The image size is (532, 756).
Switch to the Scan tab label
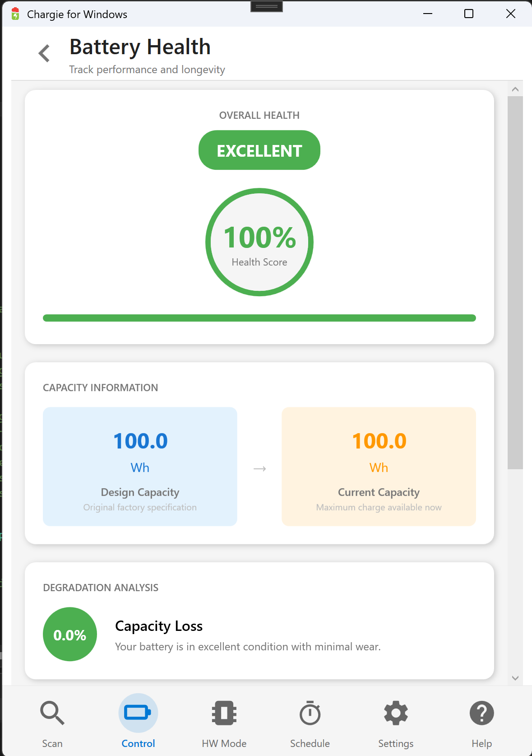52,743
